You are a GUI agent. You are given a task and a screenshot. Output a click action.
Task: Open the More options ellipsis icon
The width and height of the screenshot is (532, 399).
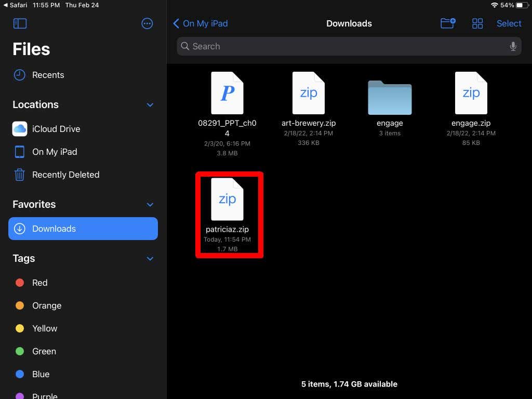[x=147, y=23]
